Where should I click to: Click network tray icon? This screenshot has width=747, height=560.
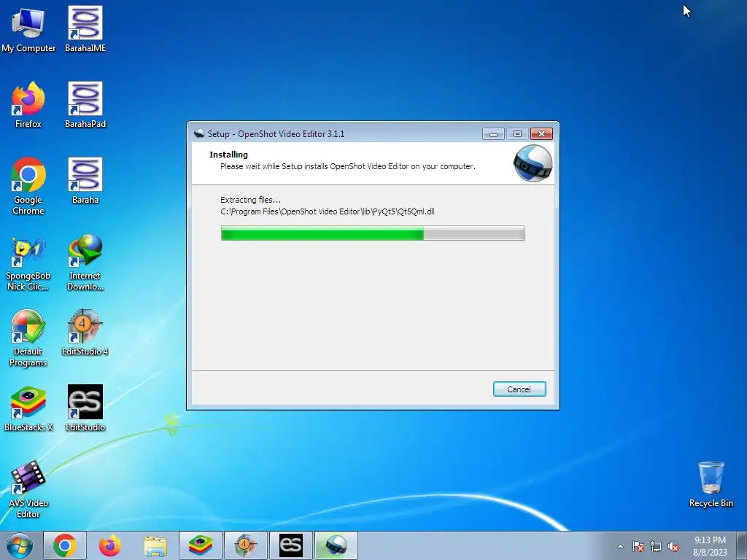[x=656, y=546]
